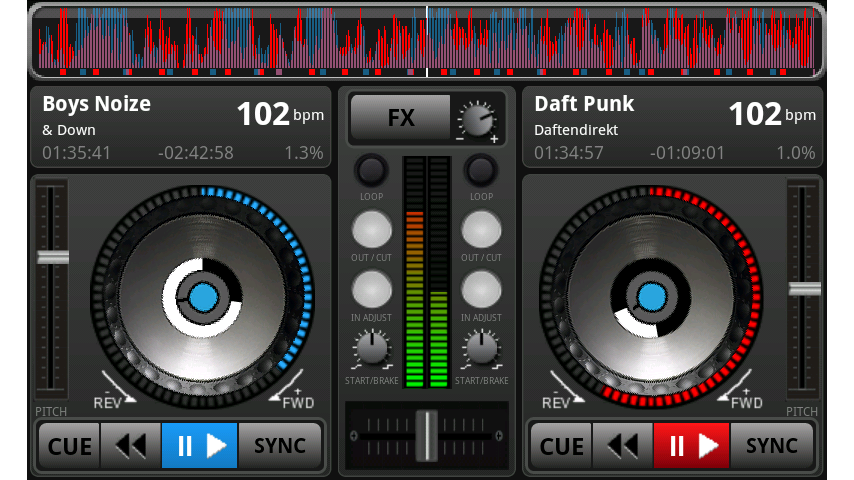Screen dimensions: 854x480
Task: Tap the right LOOP button
Action: [481, 171]
